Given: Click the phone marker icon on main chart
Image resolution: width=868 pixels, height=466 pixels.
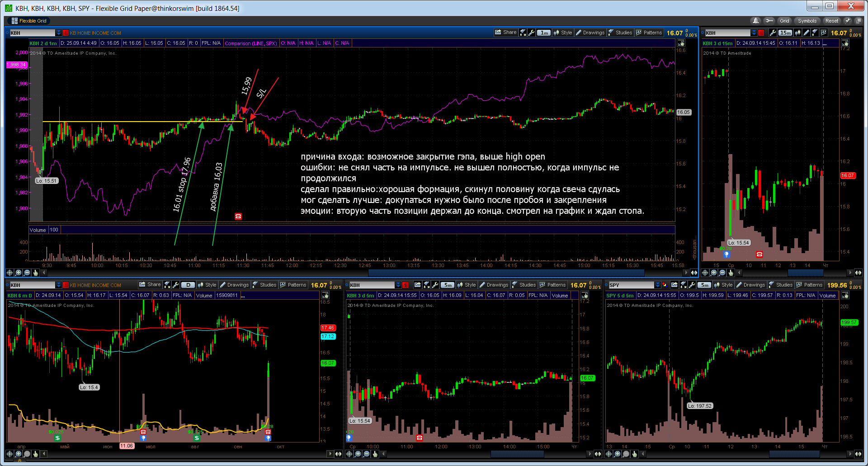Looking at the screenshot, I should [238, 217].
